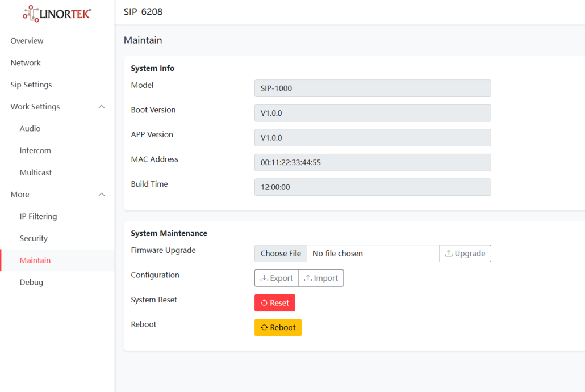Image resolution: width=585 pixels, height=392 pixels.
Task: Import a configuration file
Action: coord(321,278)
